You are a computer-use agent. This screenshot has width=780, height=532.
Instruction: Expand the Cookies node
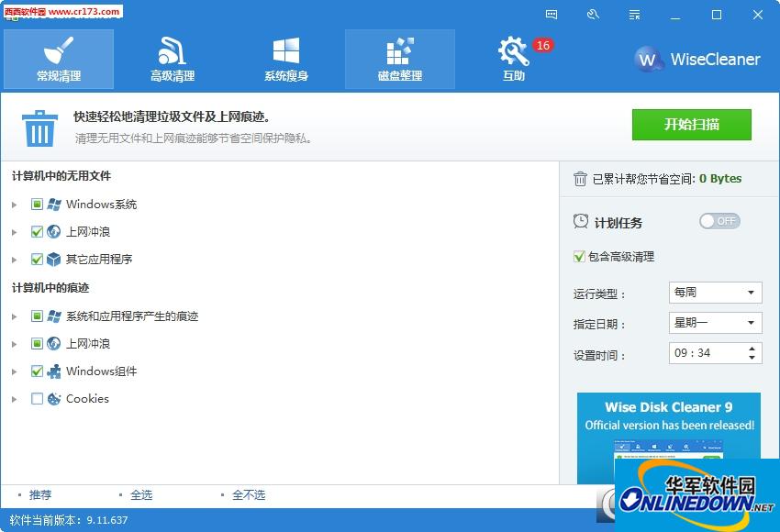pyautogui.click(x=15, y=399)
